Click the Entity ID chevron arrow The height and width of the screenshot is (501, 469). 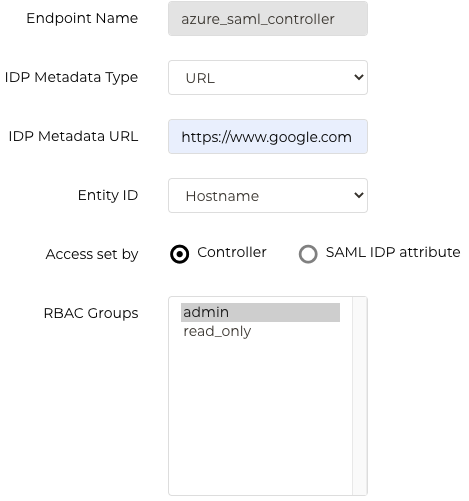[359, 195]
